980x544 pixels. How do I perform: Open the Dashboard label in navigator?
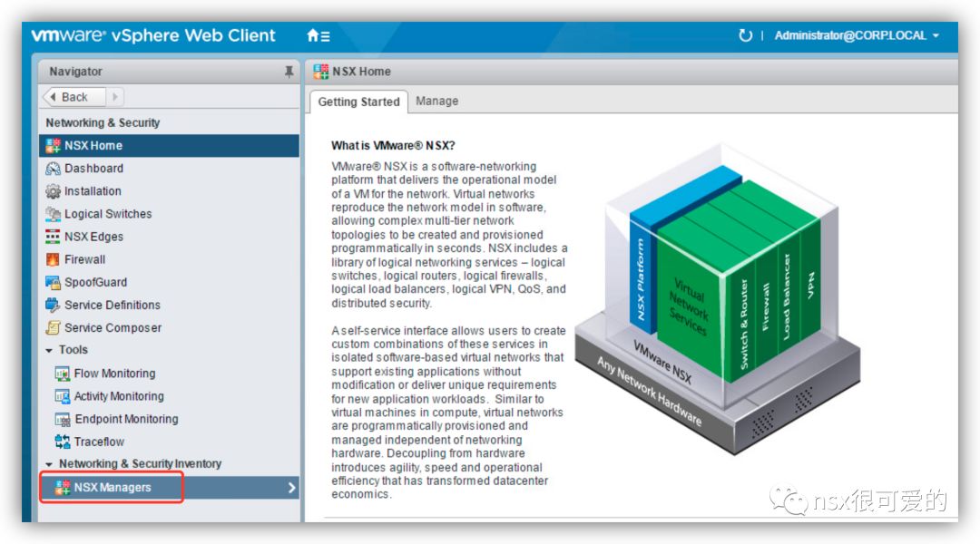click(x=93, y=169)
